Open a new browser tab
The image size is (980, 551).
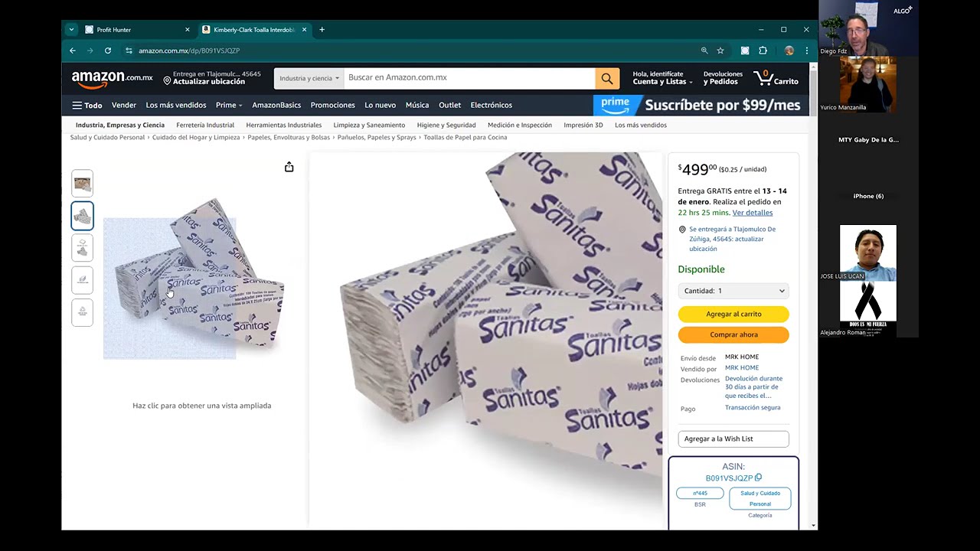pyautogui.click(x=322, y=30)
